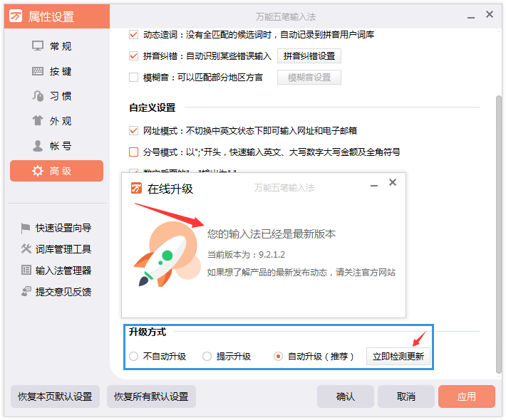Click the chat icon for 提交意见反馈
Screen dimensions: 506x420
[x=26, y=291]
